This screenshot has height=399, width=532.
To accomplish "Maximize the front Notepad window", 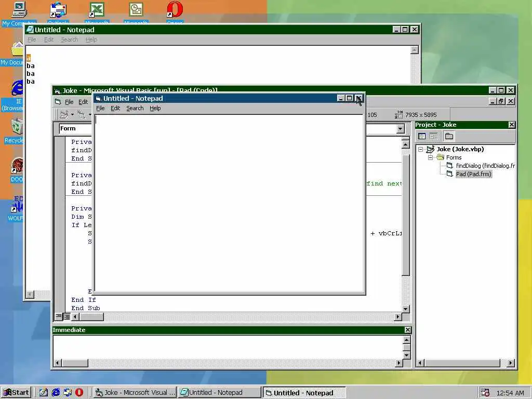I will (x=350, y=98).
